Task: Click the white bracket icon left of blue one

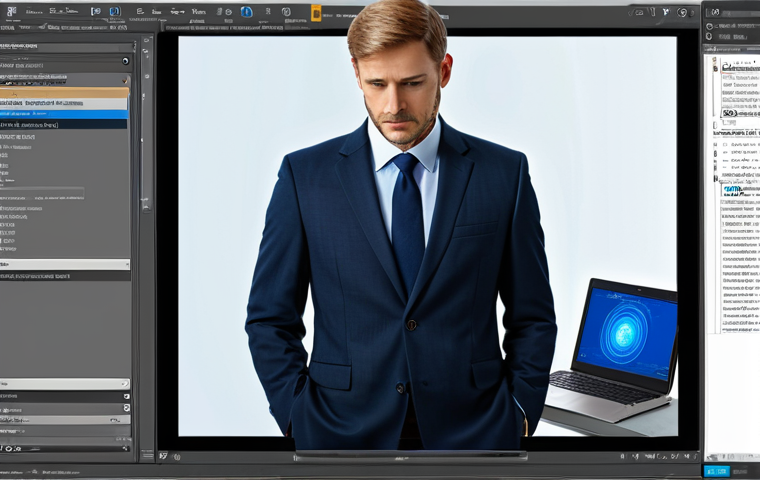Action: (x=96, y=11)
